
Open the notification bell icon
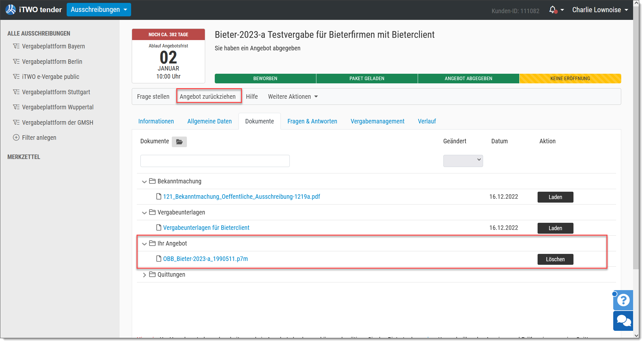553,10
